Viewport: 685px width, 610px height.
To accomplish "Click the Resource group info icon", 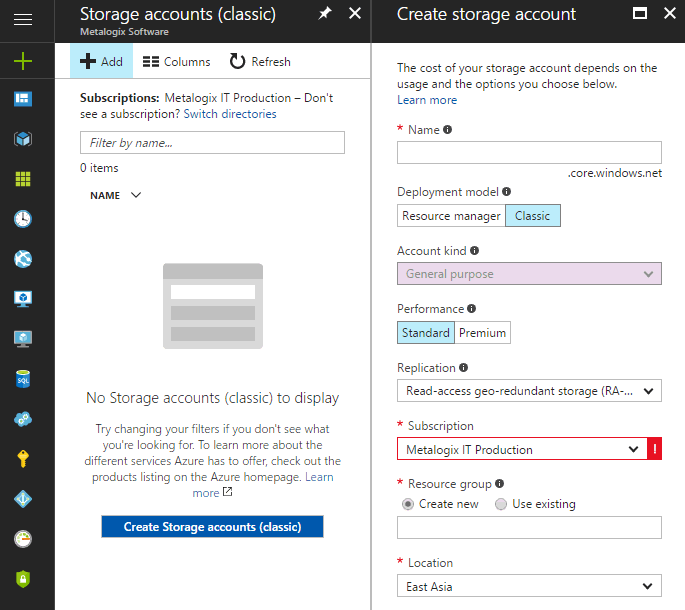I will click(499, 483).
